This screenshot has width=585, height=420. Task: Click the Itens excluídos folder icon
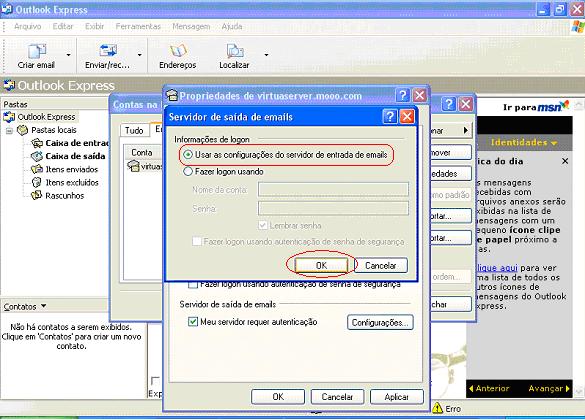pyautogui.click(x=37, y=182)
